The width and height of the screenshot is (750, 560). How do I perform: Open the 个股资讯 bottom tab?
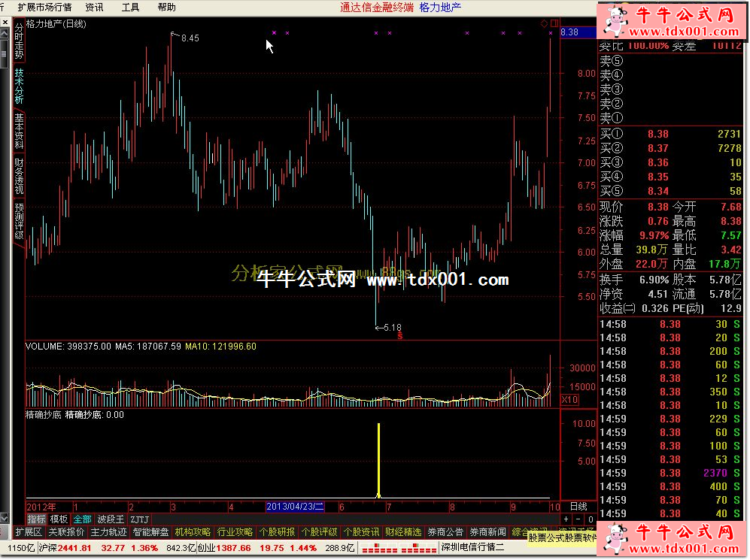click(x=361, y=532)
